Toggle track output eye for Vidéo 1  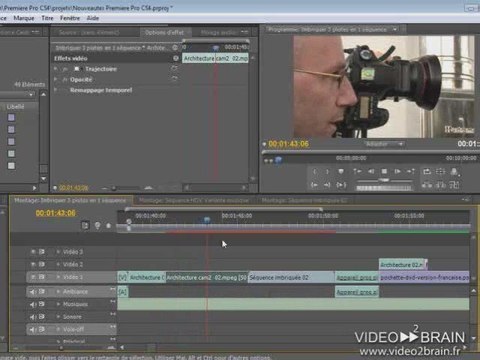point(33,277)
